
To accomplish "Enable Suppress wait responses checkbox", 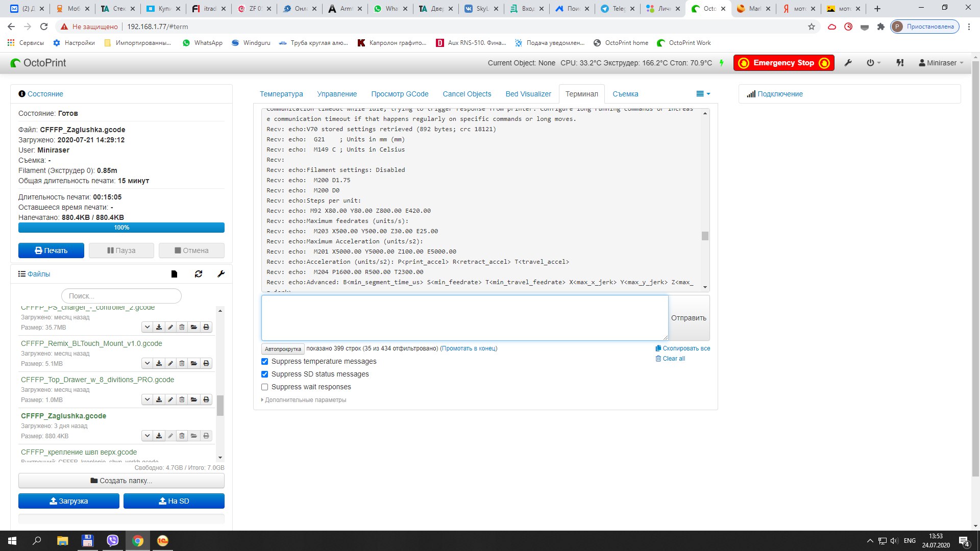I will 264,387.
